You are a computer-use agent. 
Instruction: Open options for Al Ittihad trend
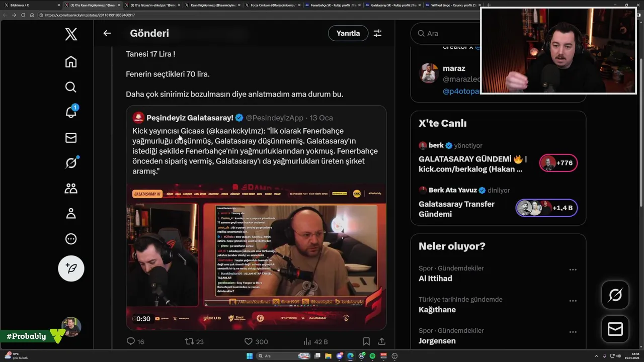[x=573, y=269]
